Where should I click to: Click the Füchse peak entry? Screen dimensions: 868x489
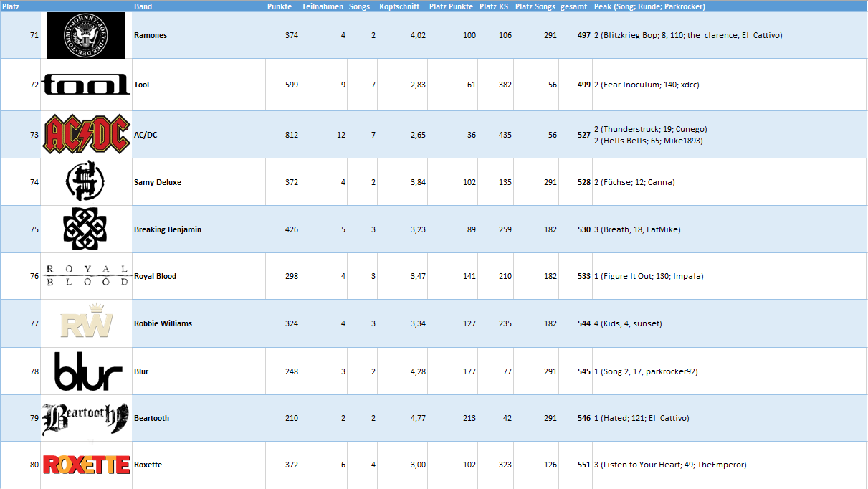point(634,182)
